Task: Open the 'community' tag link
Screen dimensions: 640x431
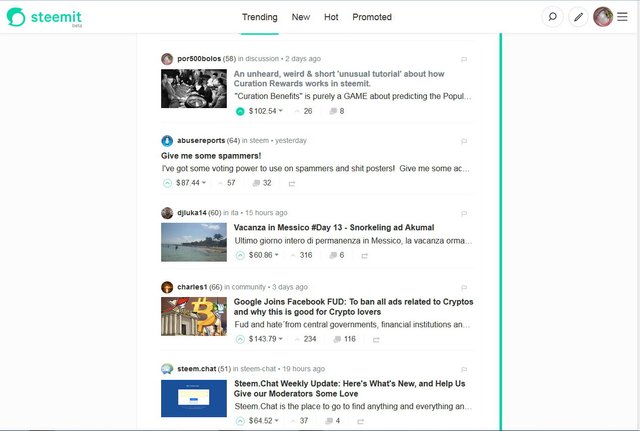Action: click(248, 287)
